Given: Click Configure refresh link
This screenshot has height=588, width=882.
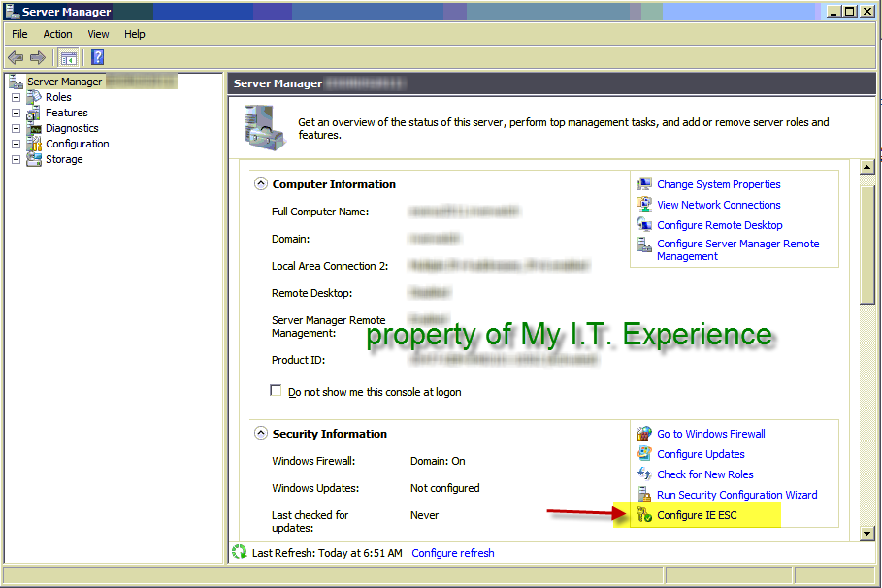Looking at the screenshot, I should 453,553.
